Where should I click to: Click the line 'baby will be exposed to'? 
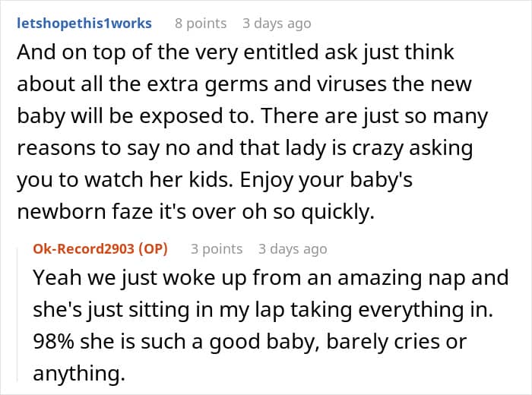pyautogui.click(x=252, y=116)
